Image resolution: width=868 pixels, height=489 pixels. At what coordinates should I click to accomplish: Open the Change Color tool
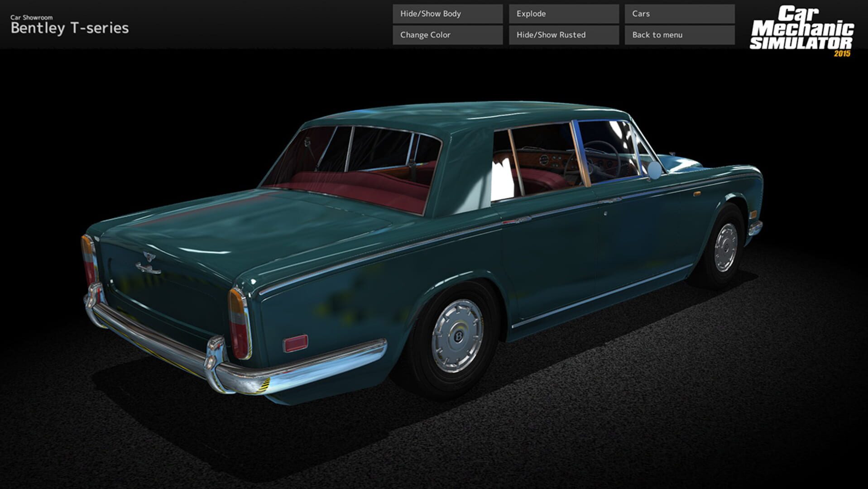(447, 34)
